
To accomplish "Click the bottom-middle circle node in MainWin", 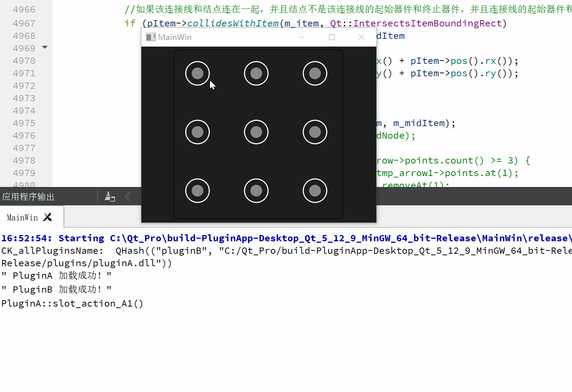I will 256,191.
